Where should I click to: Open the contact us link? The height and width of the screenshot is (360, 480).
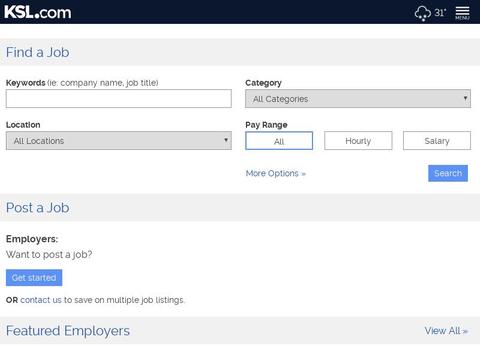click(x=41, y=300)
